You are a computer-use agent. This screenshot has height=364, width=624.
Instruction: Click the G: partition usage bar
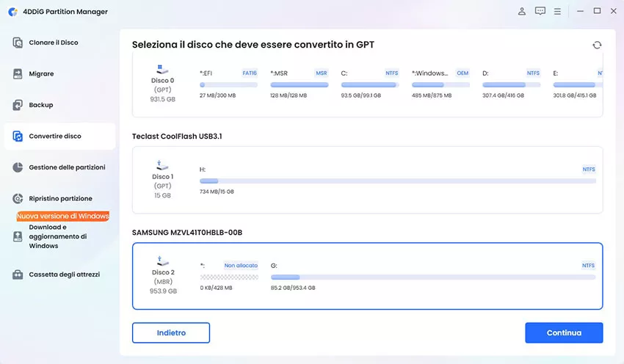432,277
